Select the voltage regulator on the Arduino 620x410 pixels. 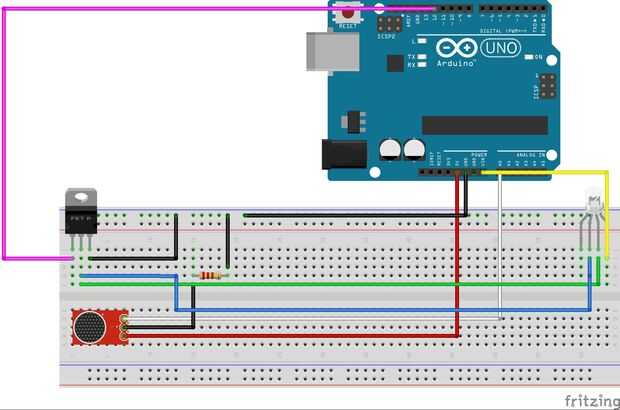[353, 122]
